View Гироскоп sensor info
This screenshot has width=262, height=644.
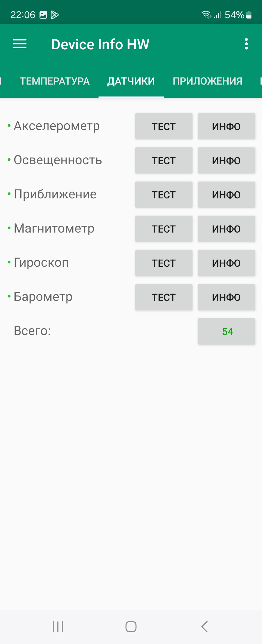click(x=226, y=263)
